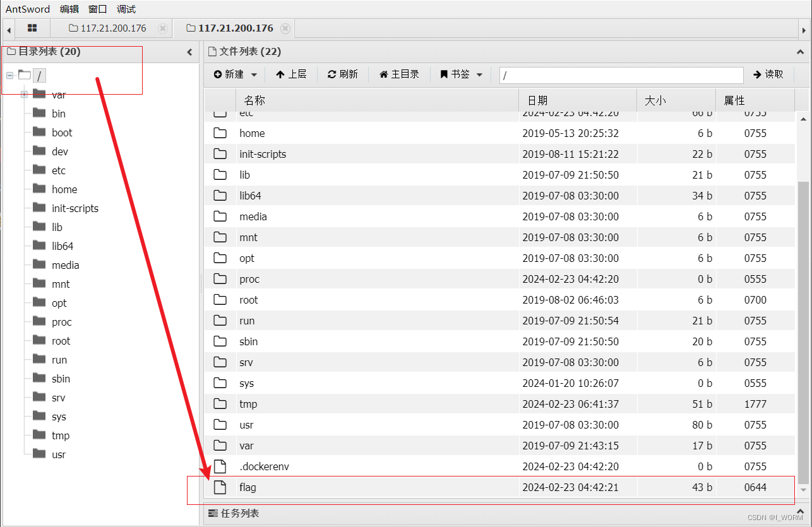This screenshot has width=812, height=527.
Task: Check the checkbox next to the tmp folder
Action: [x=209, y=403]
